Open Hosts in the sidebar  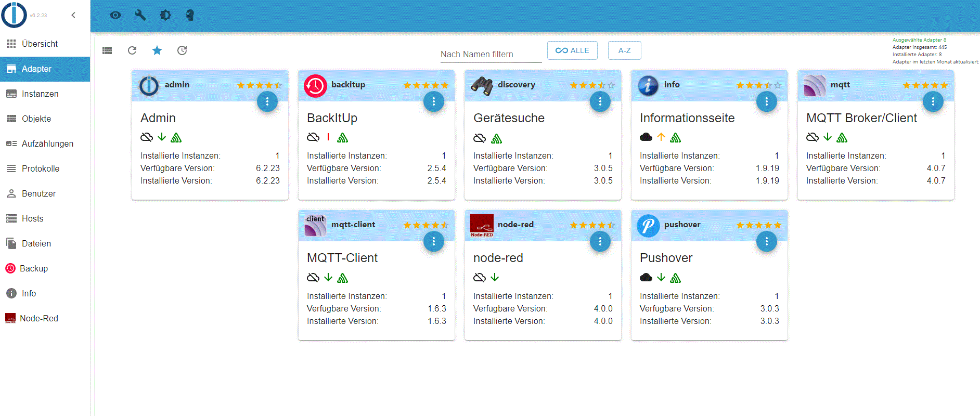[x=45, y=218]
